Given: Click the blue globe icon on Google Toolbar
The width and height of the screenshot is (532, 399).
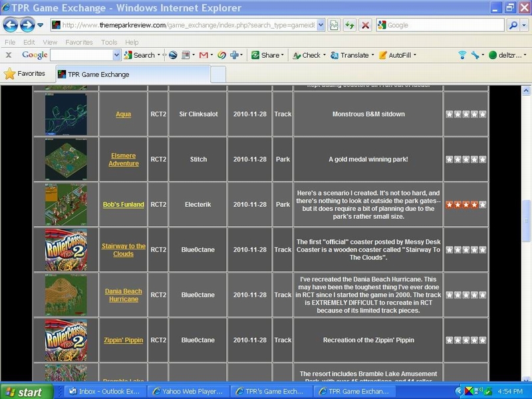Looking at the screenshot, I should (173, 55).
